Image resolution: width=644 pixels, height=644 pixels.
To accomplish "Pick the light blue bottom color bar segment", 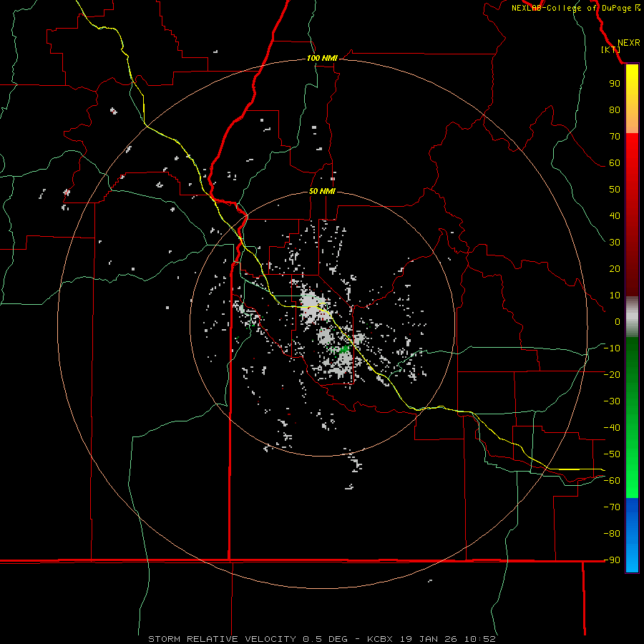I will click(x=632, y=559).
